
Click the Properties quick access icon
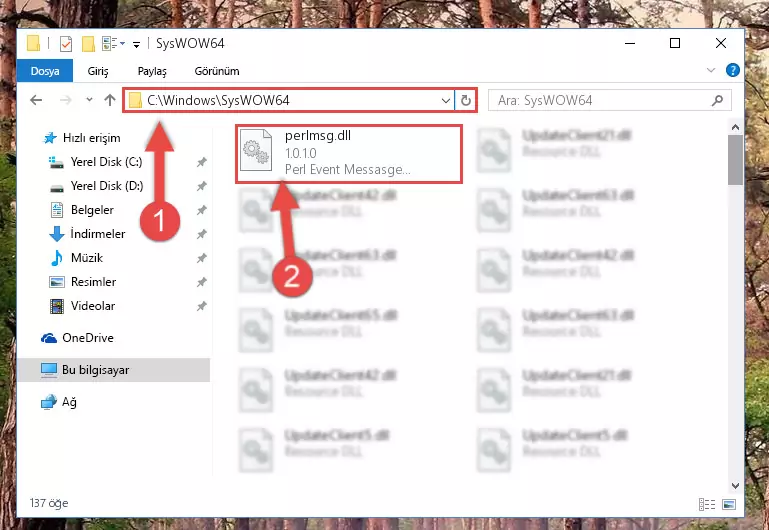click(x=66, y=44)
